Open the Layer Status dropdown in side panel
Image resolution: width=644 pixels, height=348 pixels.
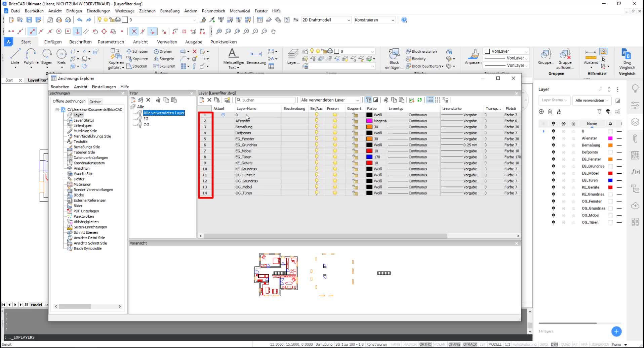coord(554,100)
